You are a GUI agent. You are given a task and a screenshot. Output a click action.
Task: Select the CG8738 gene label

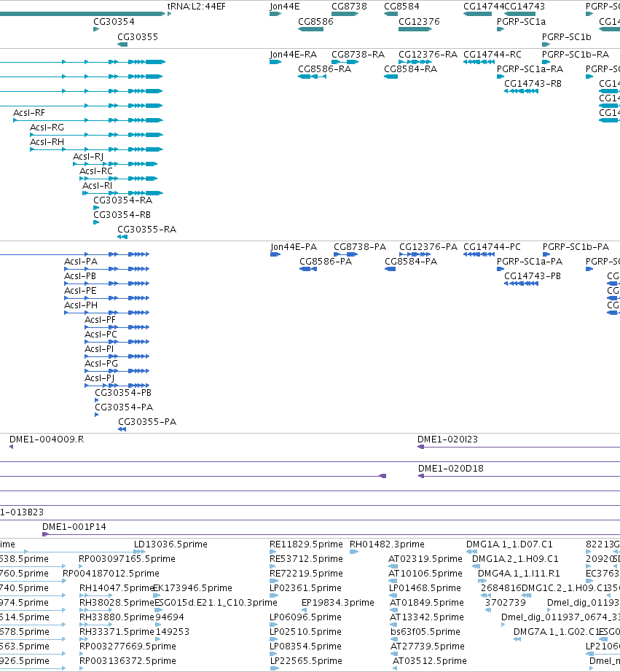click(349, 7)
